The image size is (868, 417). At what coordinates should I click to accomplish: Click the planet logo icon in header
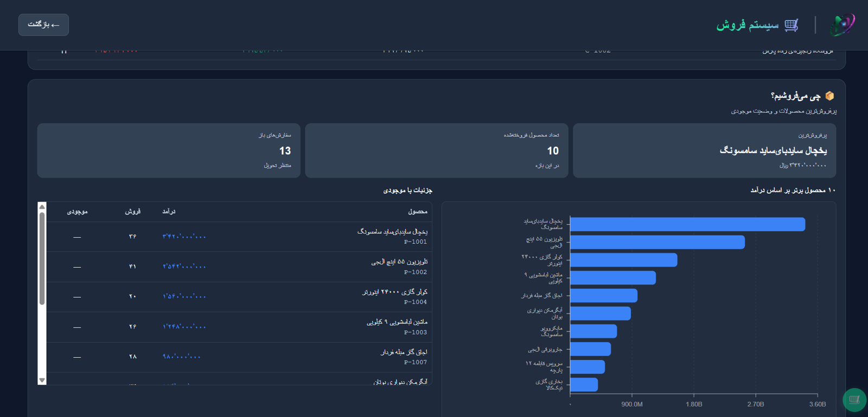tap(842, 25)
